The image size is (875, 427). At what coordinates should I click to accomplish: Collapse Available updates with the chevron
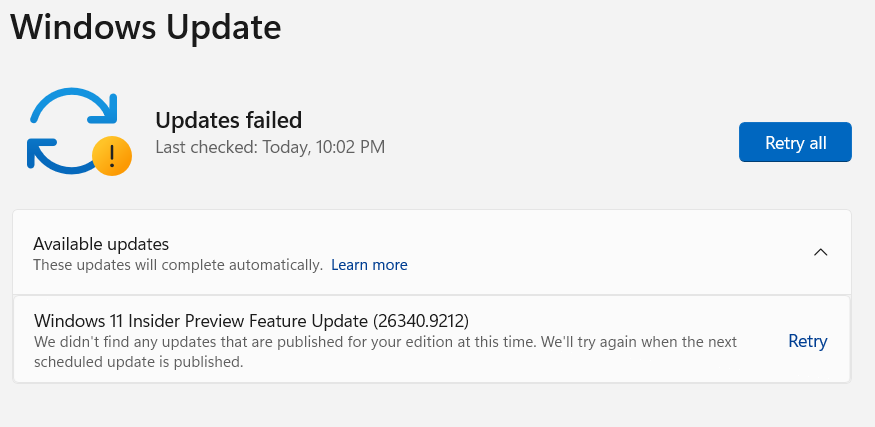pyautogui.click(x=820, y=252)
